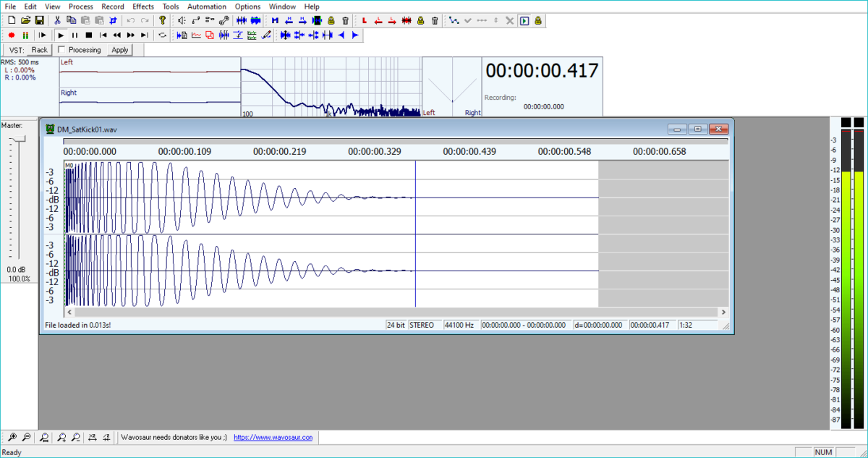This screenshot has width=868, height=458.
Task: Enable the VST Processing checkbox
Action: tap(63, 49)
